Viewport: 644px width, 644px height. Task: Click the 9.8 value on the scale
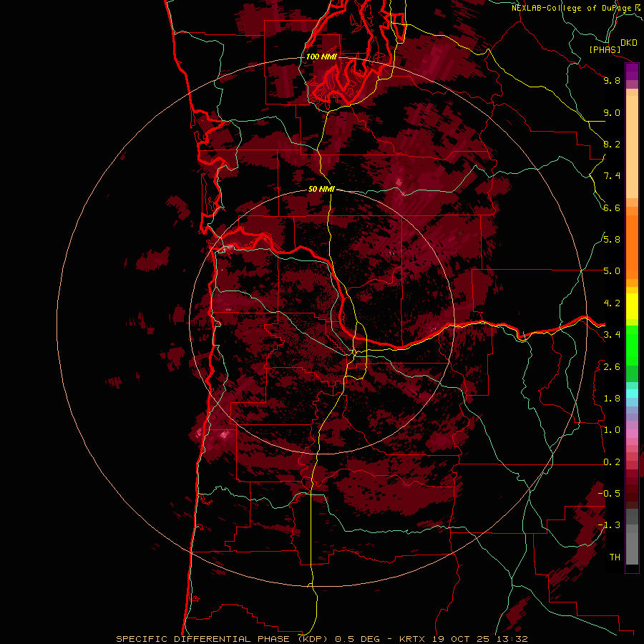click(x=612, y=80)
